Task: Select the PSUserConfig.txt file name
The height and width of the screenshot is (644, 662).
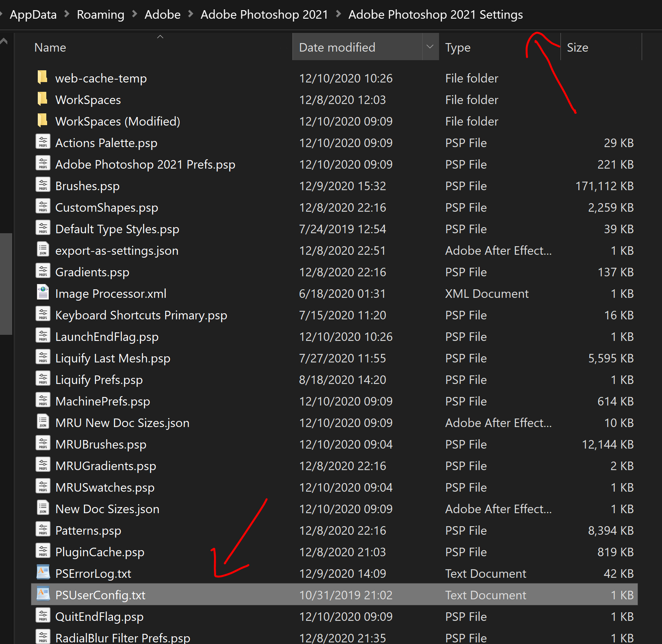Action: click(x=100, y=595)
